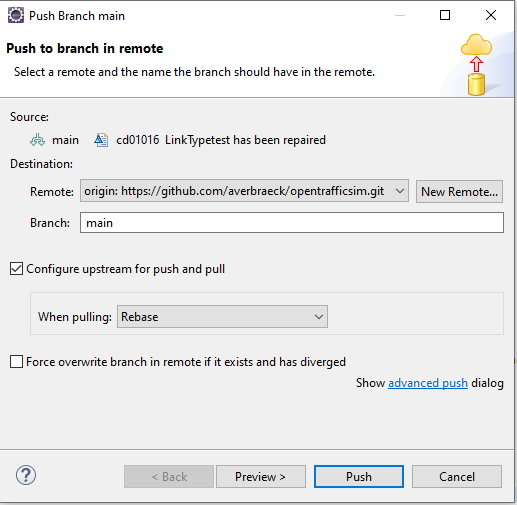Minimize the dialog via title bar dash

(400, 15)
